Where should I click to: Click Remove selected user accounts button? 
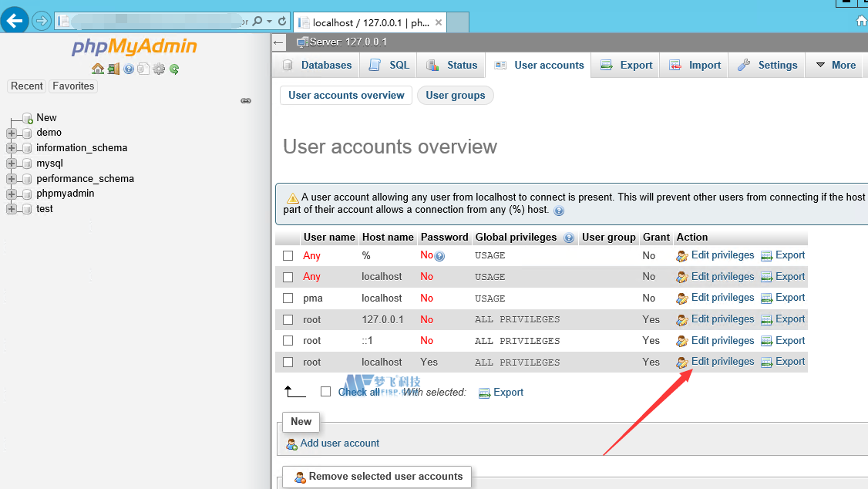coord(377,477)
